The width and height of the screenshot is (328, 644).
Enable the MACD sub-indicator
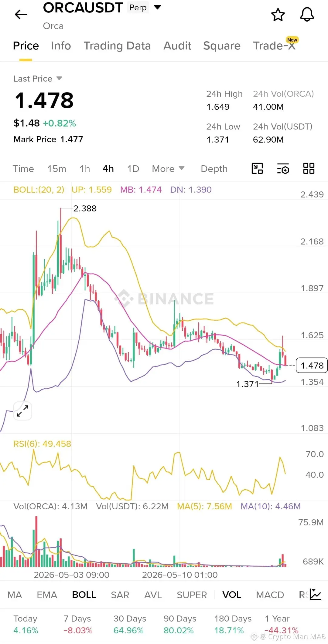270,595
